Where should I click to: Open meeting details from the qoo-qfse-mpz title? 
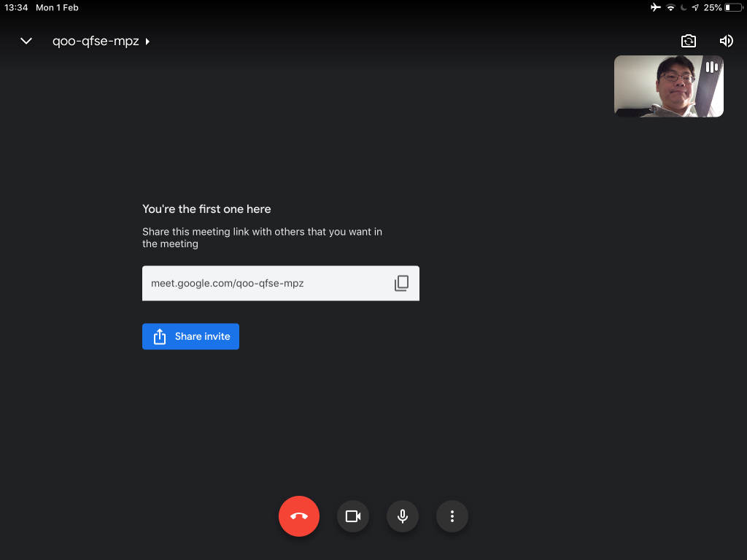click(x=95, y=42)
